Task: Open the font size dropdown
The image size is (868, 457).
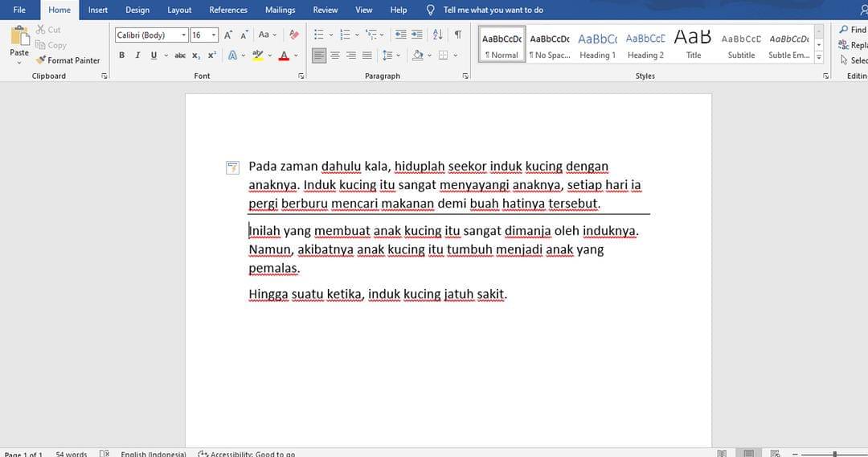Action: [x=214, y=35]
